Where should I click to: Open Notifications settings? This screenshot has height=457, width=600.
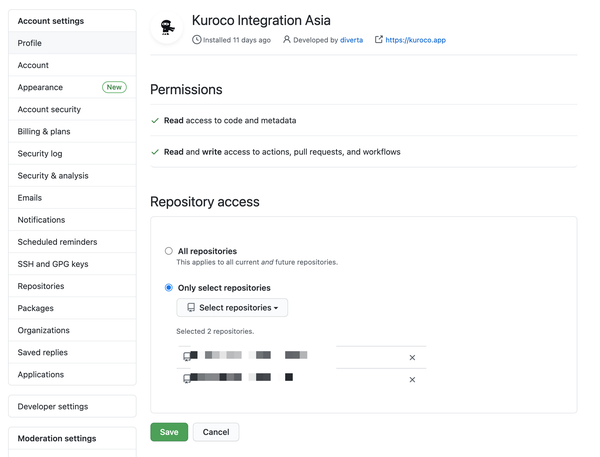pyautogui.click(x=72, y=220)
